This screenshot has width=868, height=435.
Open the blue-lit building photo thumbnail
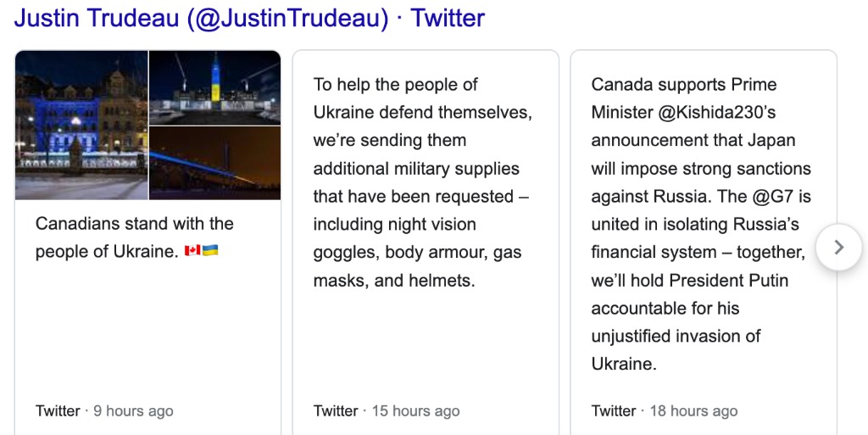click(x=81, y=125)
